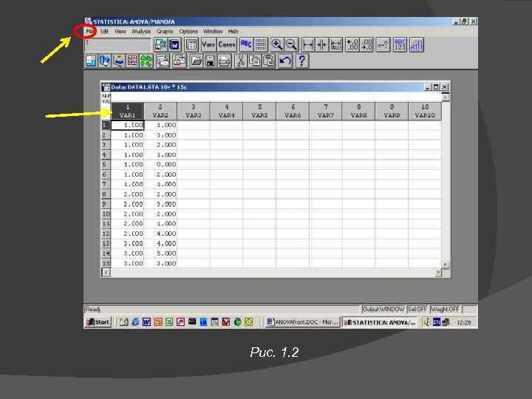The height and width of the screenshot is (399, 532).
Task: Open the View menu
Action: tap(120, 32)
